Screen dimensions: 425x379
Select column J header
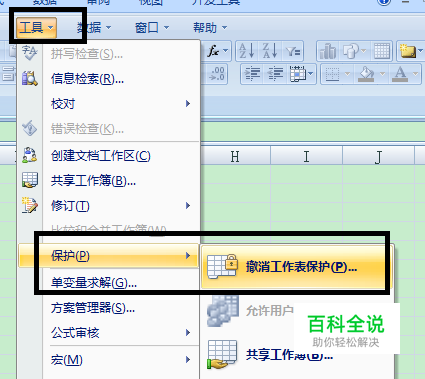tap(378, 156)
